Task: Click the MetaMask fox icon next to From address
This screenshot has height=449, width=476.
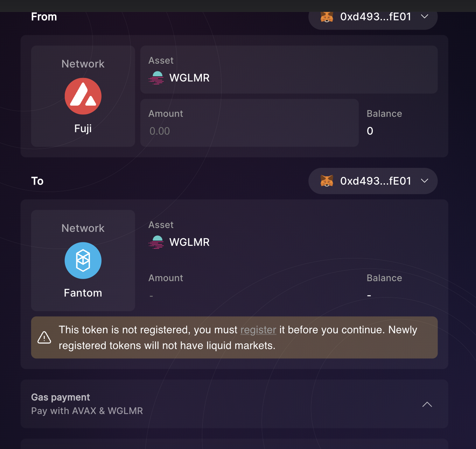Action: [327, 16]
